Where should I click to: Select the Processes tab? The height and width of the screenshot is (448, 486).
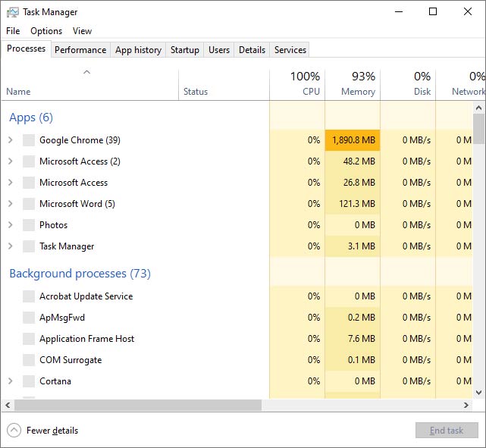(x=26, y=49)
